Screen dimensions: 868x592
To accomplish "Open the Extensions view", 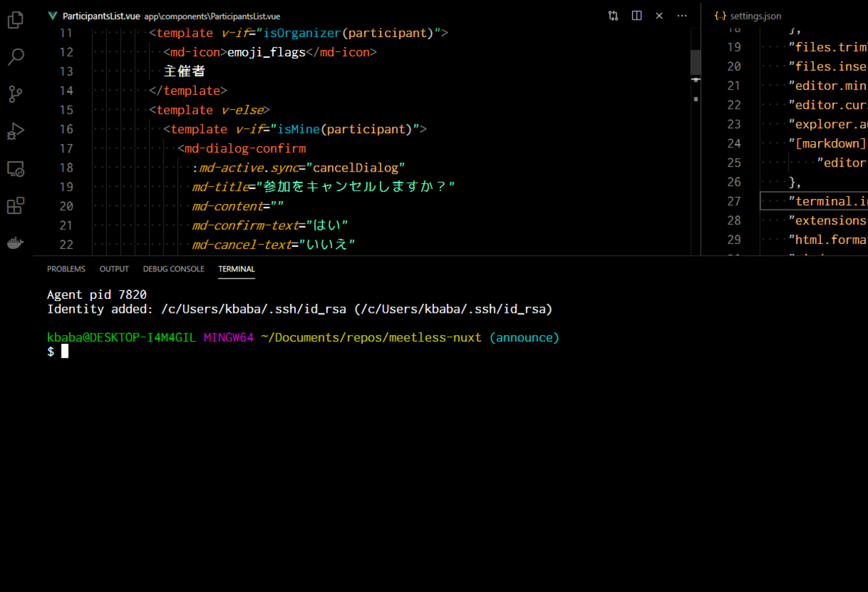I will click(15, 206).
